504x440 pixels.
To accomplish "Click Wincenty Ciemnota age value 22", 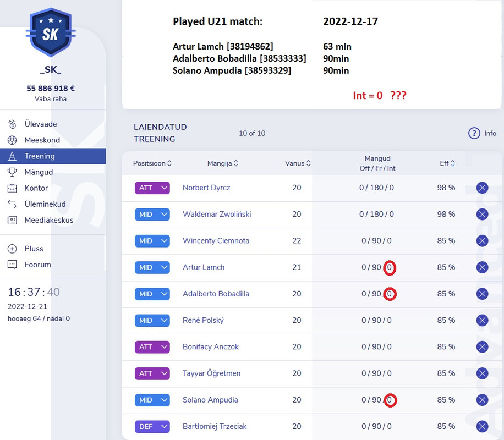I will tap(297, 241).
